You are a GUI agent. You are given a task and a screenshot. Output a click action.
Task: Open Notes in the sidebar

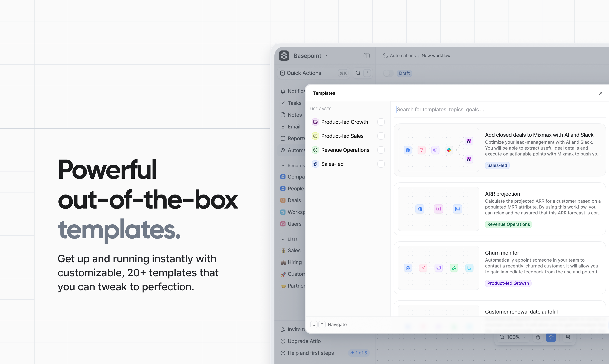(294, 115)
